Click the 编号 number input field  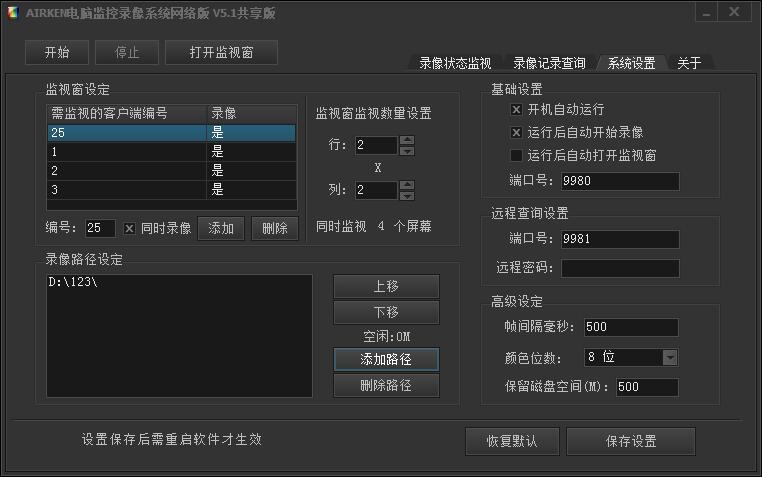click(100, 228)
